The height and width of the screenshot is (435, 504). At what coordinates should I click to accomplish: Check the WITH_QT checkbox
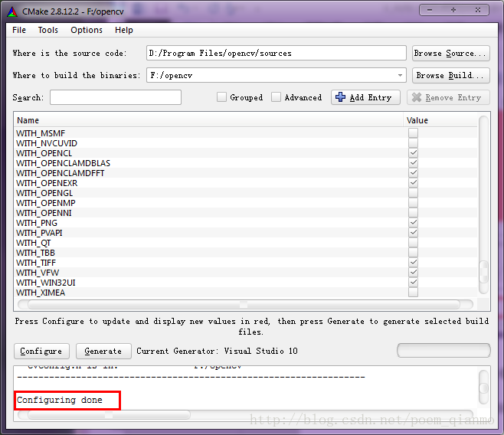[413, 243]
